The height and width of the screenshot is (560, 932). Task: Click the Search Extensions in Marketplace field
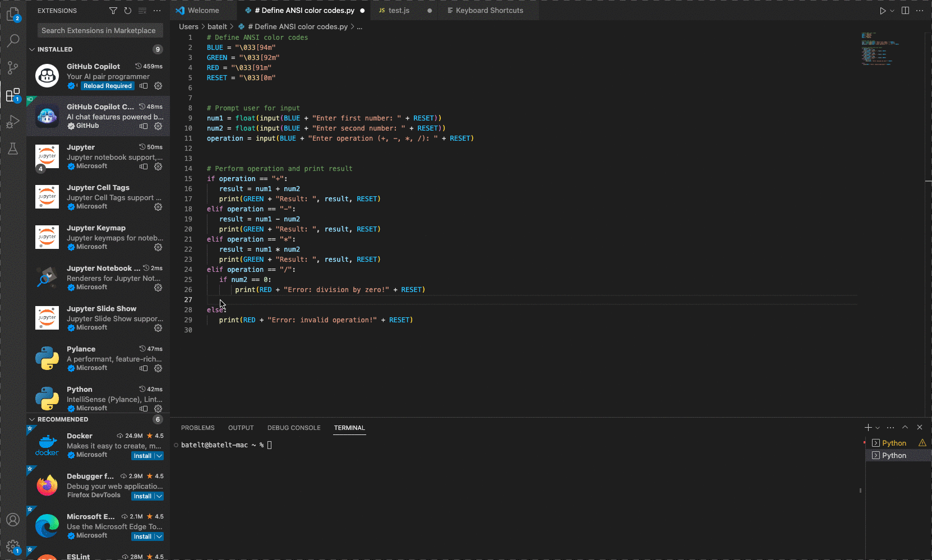tap(100, 31)
